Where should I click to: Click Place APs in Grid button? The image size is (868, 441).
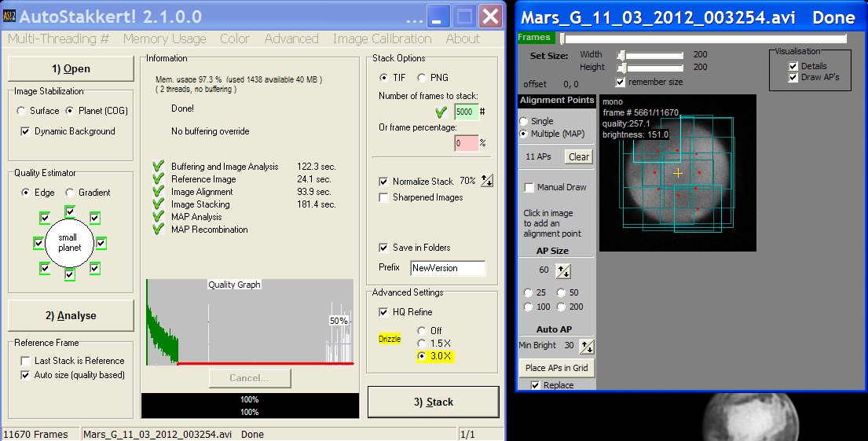tap(556, 367)
